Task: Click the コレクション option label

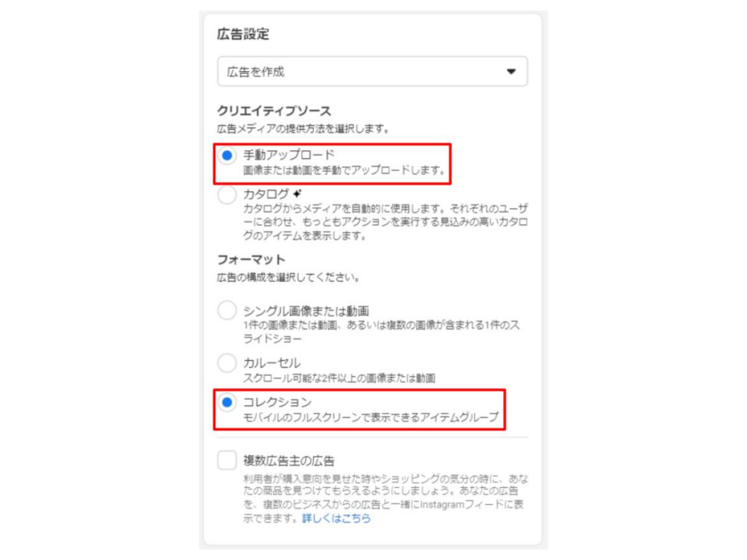Action: 277,402
